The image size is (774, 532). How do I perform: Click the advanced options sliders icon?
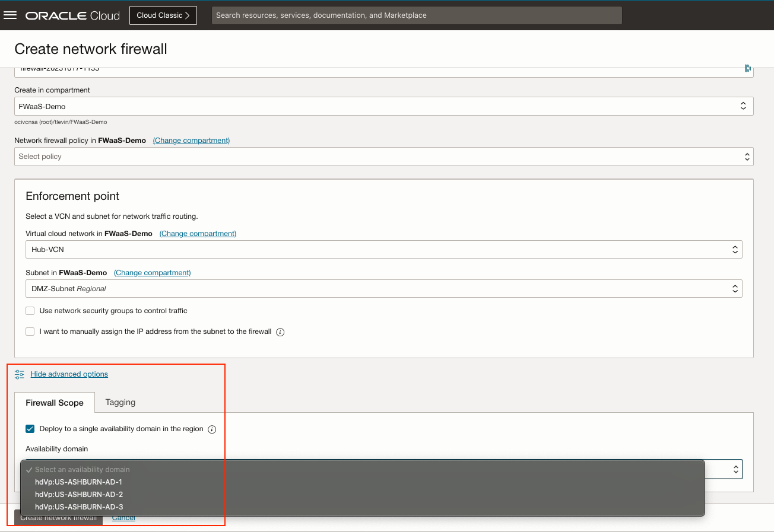click(x=20, y=374)
